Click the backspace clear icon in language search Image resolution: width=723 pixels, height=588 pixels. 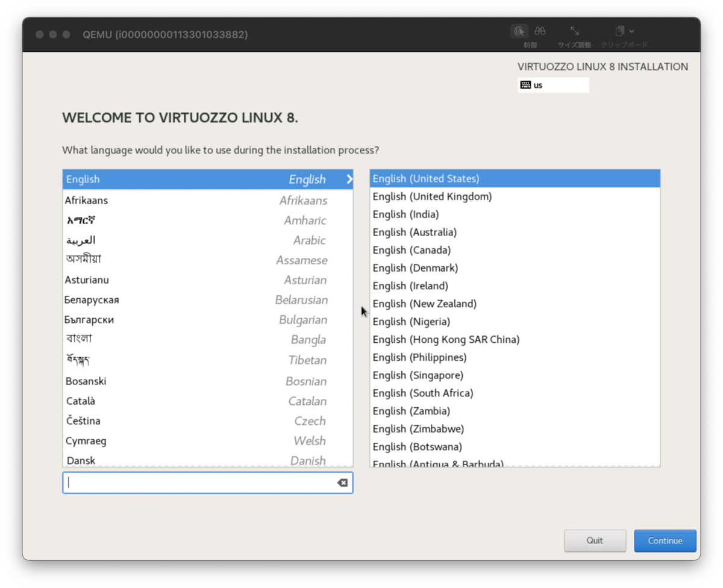coord(342,482)
